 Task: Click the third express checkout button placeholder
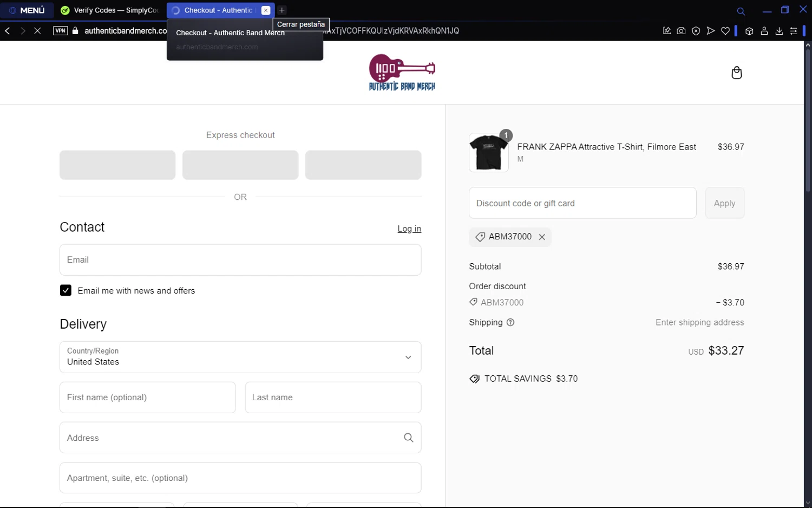click(363, 165)
